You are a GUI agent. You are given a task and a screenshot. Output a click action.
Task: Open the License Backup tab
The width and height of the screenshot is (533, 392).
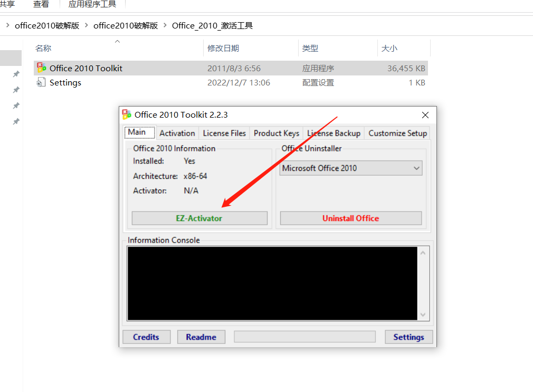coord(334,133)
